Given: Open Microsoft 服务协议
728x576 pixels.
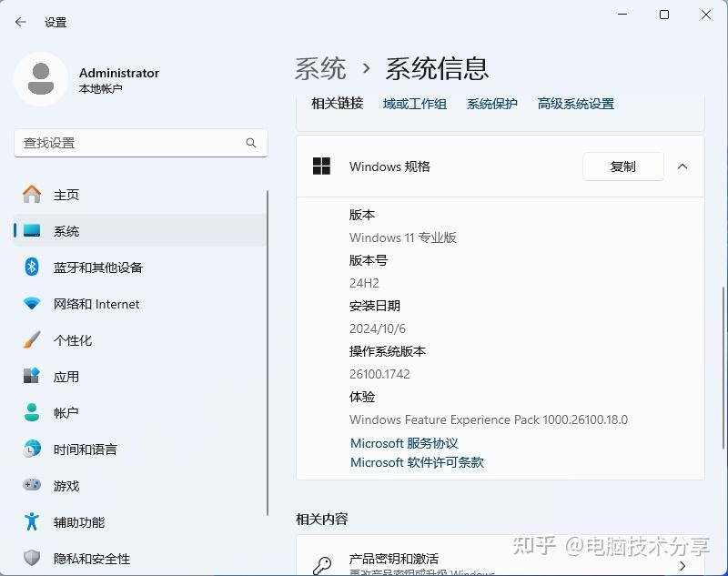Looking at the screenshot, I should [x=404, y=443].
